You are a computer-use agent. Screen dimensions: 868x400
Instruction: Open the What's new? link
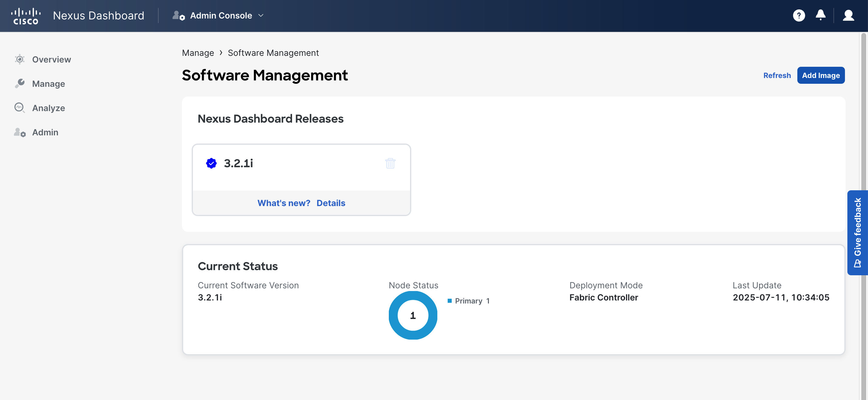[284, 203]
